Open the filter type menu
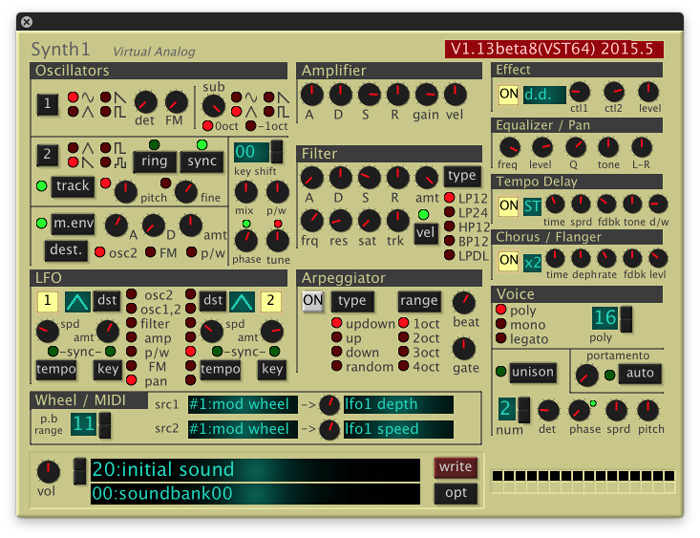Image resolution: width=700 pixels, height=538 pixels. click(x=462, y=176)
